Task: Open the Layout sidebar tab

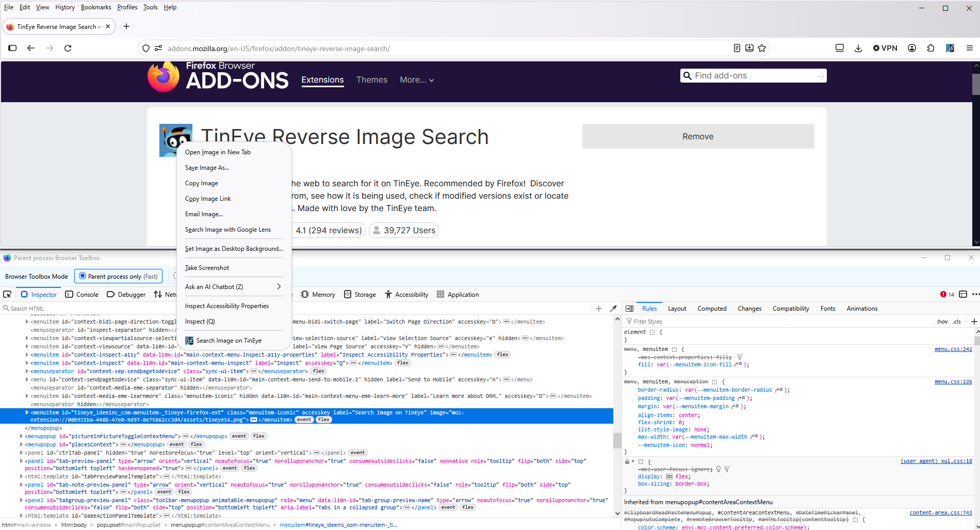Action: [x=677, y=309]
